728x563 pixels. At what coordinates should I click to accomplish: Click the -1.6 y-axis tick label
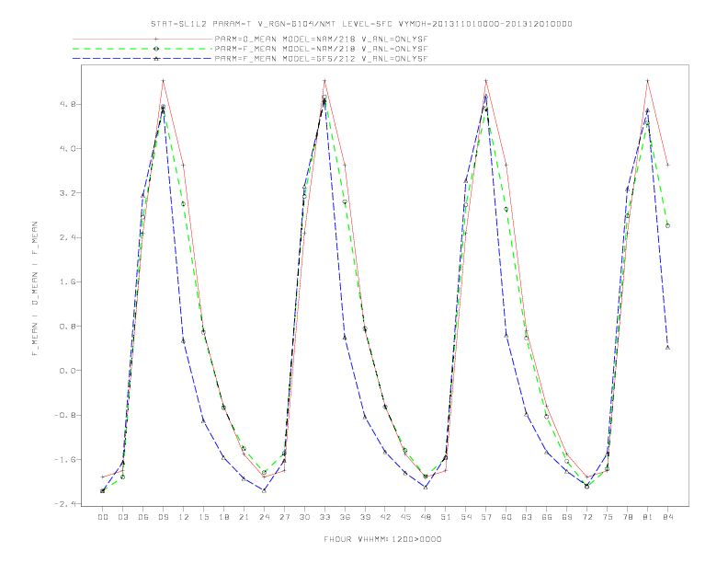coord(65,459)
